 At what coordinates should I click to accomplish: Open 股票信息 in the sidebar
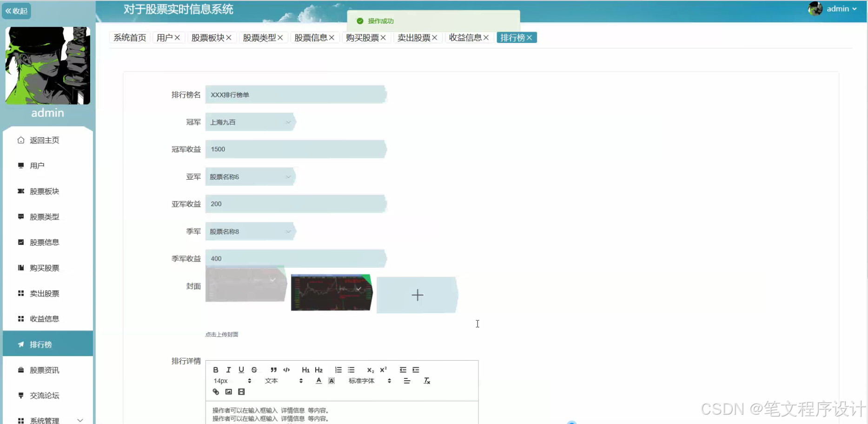[48, 242]
